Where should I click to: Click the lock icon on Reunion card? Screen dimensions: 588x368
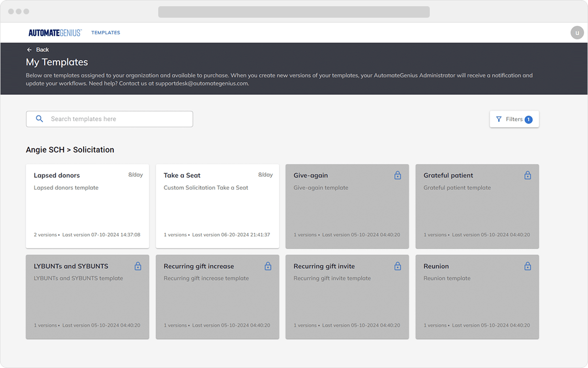click(x=527, y=266)
